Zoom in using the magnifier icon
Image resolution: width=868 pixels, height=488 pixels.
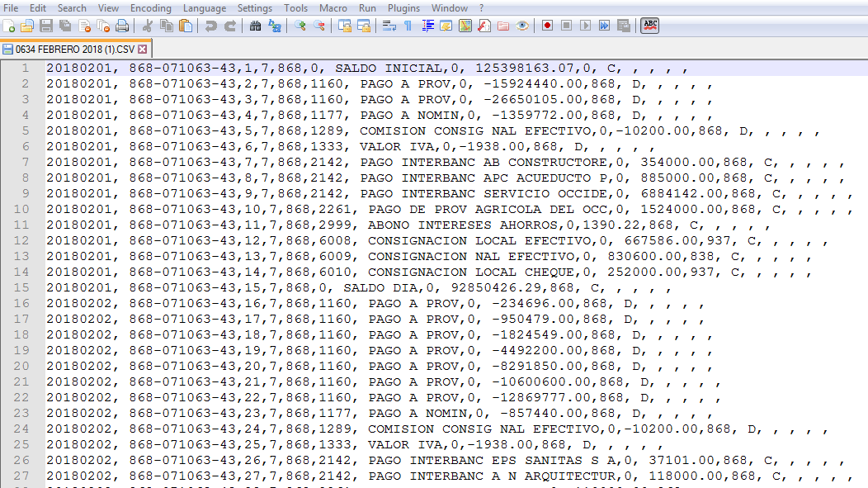pyautogui.click(x=300, y=26)
